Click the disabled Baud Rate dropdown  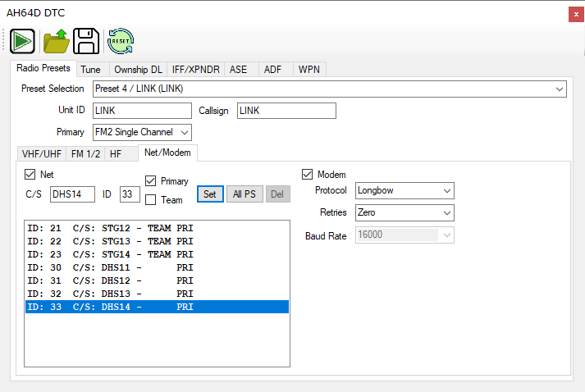click(404, 235)
